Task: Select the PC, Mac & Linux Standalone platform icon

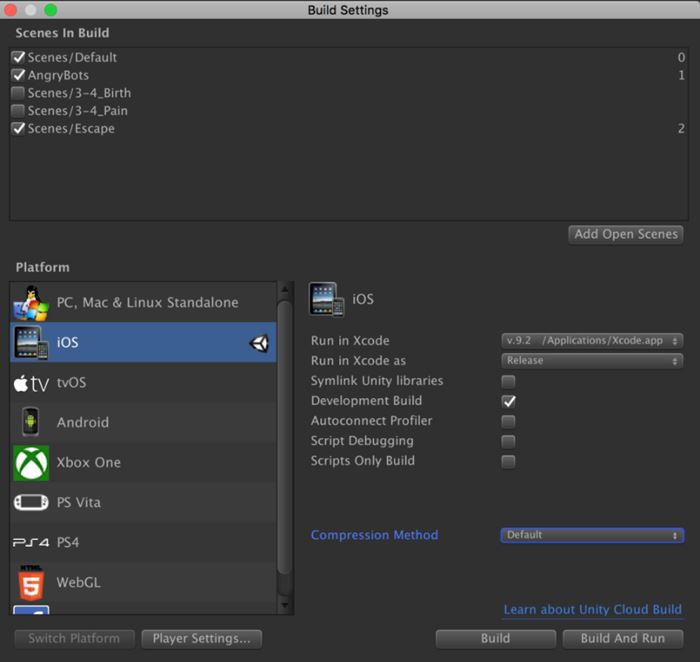Action: (32, 302)
